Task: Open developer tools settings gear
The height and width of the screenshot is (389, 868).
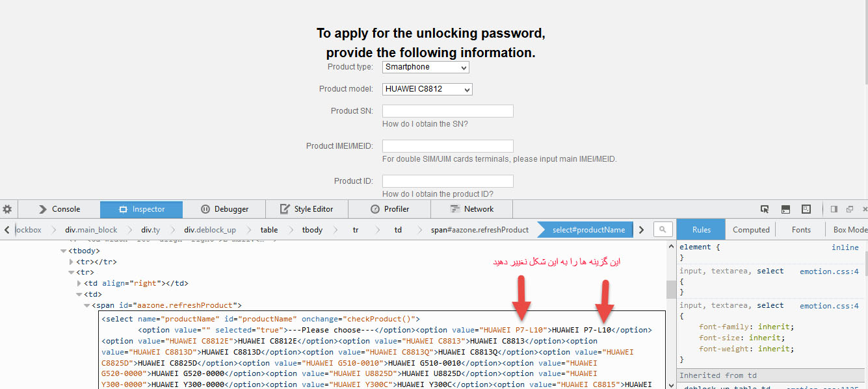Action: [x=7, y=209]
